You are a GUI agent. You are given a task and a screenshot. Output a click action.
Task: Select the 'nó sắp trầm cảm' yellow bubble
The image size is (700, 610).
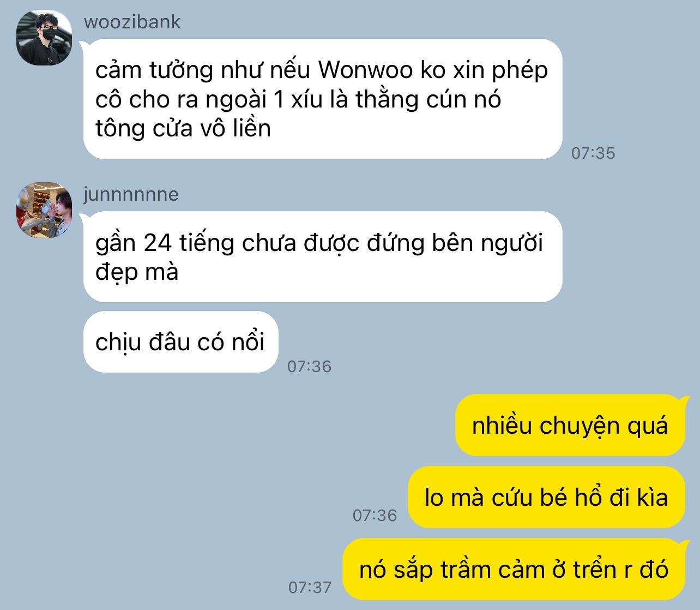(x=514, y=569)
